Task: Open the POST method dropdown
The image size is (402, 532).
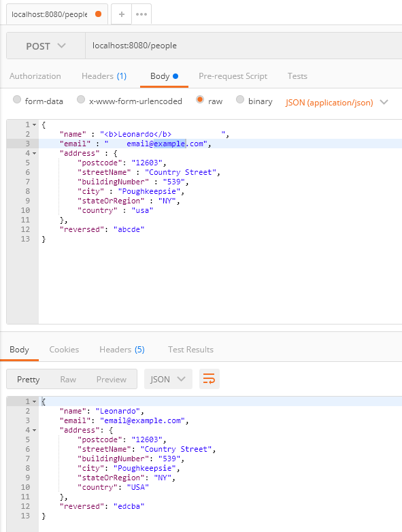Action: click(46, 46)
